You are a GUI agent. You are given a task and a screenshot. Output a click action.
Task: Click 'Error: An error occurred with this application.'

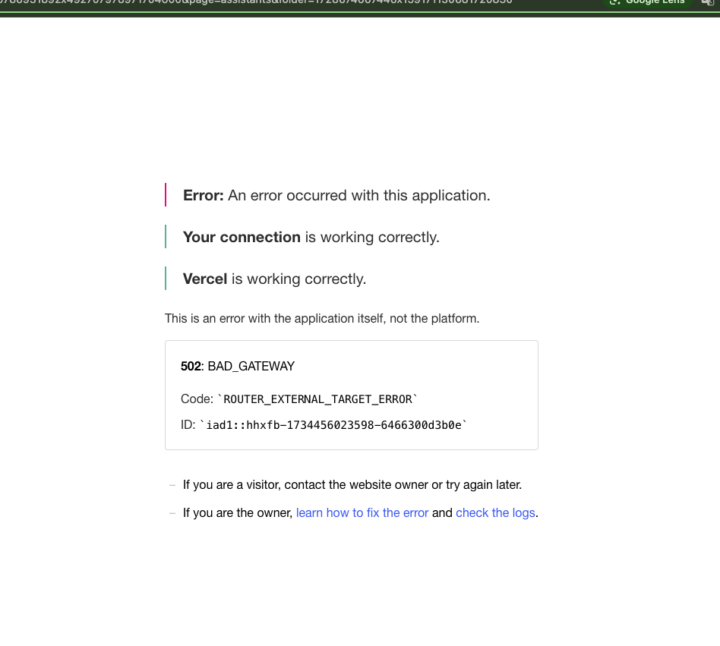[337, 195]
